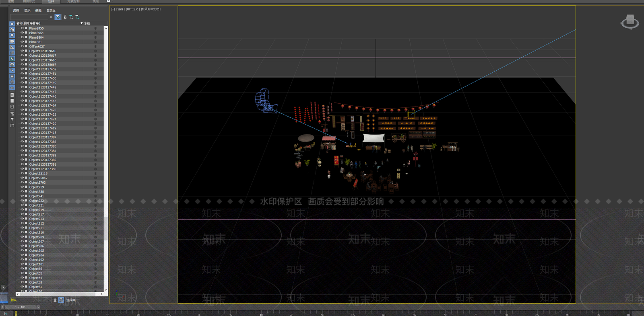
Task: Click the vertical scrollbar of object list
Action: pos(106,228)
